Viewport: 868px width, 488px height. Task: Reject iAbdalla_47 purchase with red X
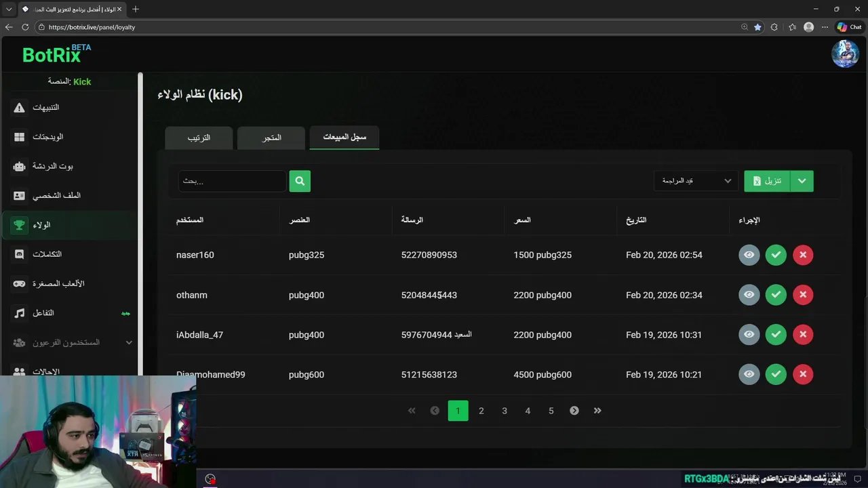[x=803, y=334]
